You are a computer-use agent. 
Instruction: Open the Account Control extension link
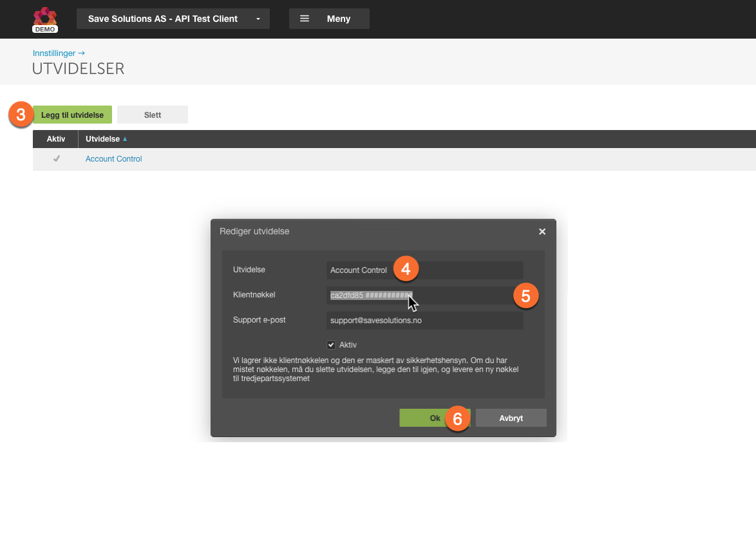(x=114, y=159)
